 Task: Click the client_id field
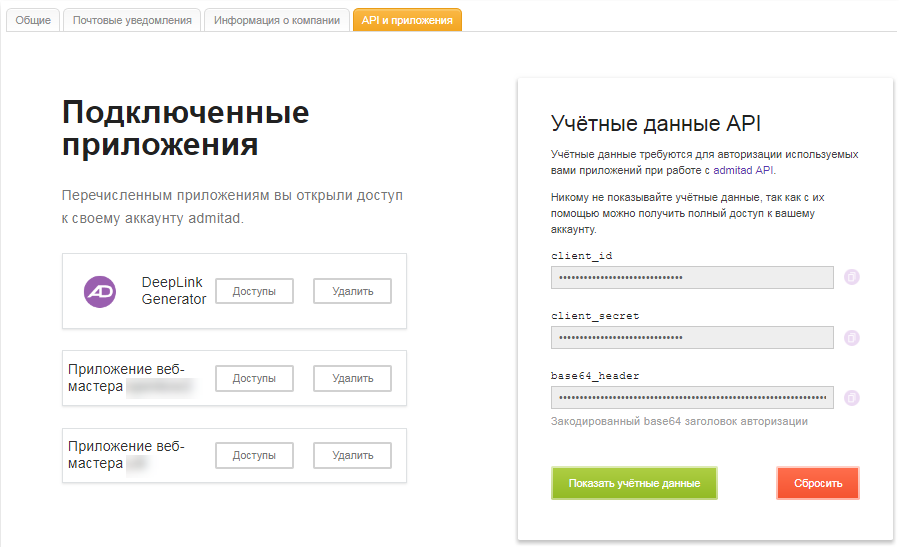(x=692, y=277)
